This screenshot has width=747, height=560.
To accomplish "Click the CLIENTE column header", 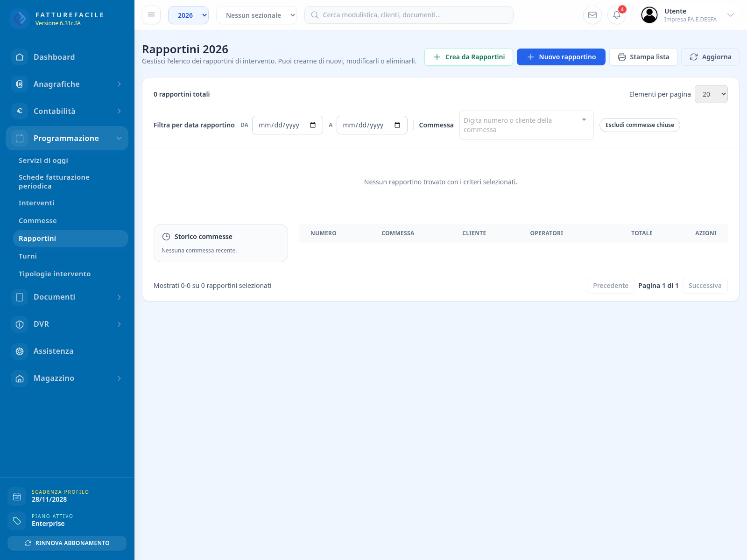I will [x=474, y=233].
